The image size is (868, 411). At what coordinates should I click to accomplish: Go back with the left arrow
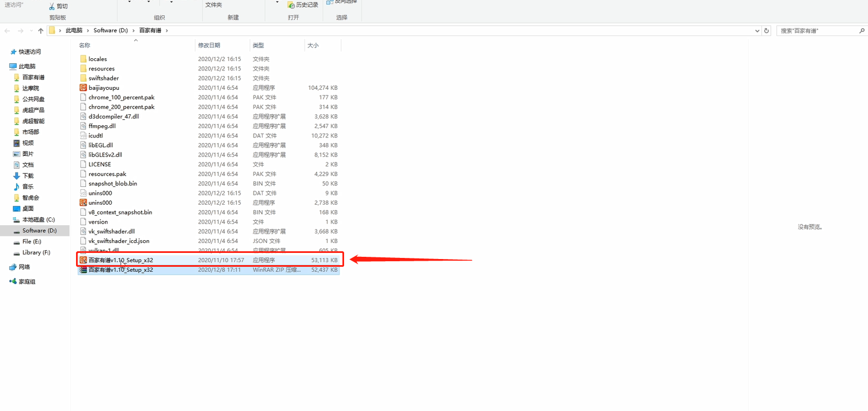point(7,31)
